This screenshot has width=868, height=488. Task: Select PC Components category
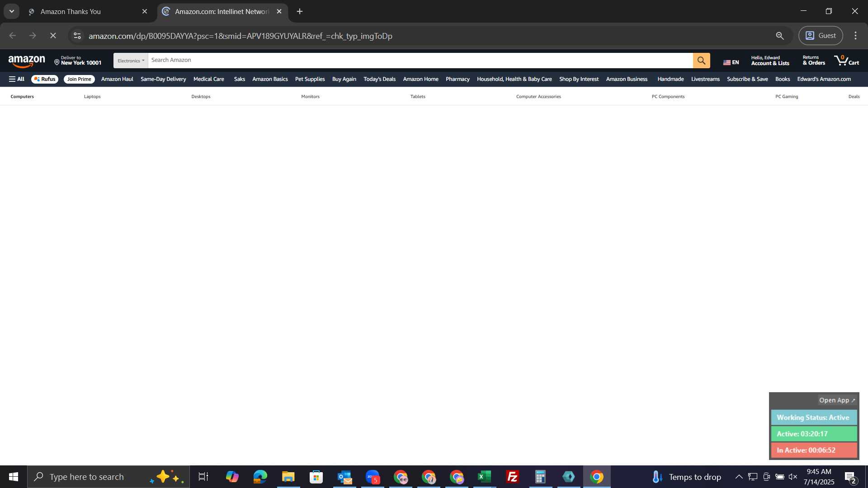668,97
